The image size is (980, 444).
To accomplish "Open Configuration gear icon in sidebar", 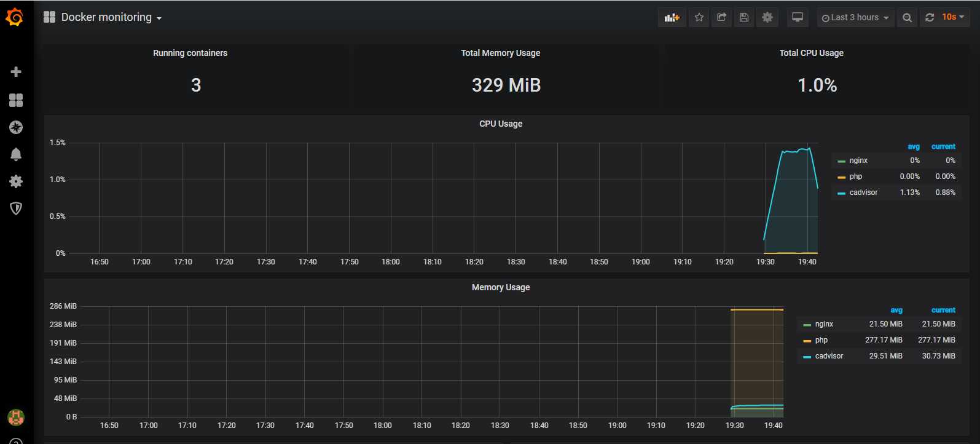I will (16, 181).
